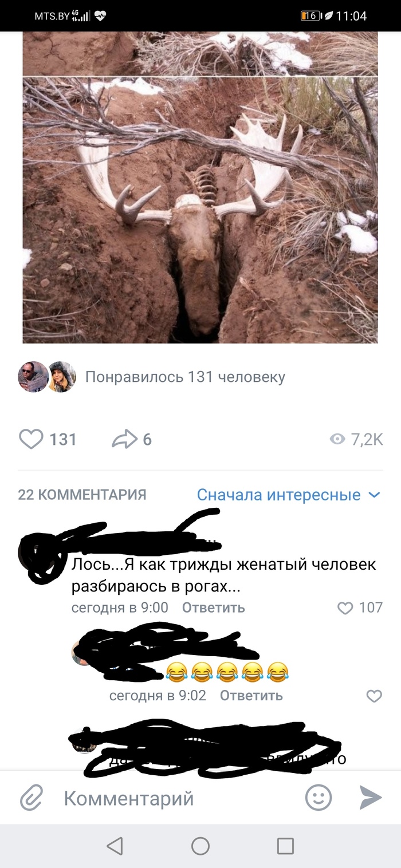
Task: Open list Понравилось 131 человеку
Action: tap(185, 377)
